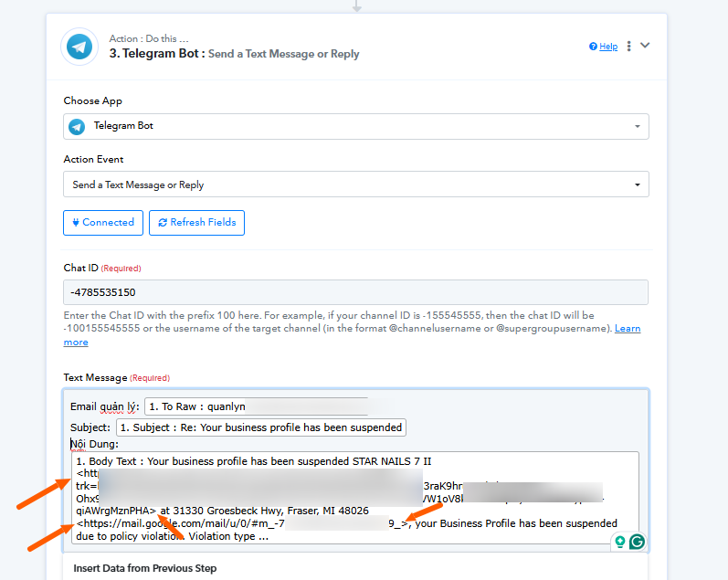The image size is (728, 580).
Task: Click the Grammarly G icon
Action: (637, 542)
